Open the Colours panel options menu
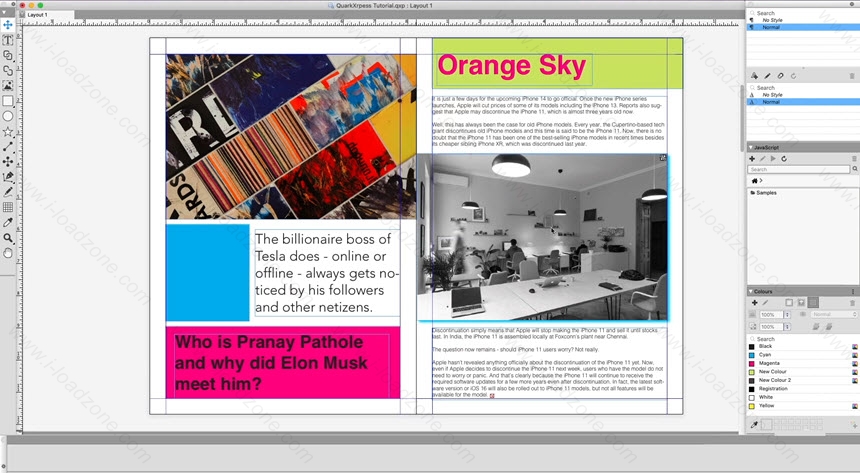860x473 pixels. click(853, 291)
